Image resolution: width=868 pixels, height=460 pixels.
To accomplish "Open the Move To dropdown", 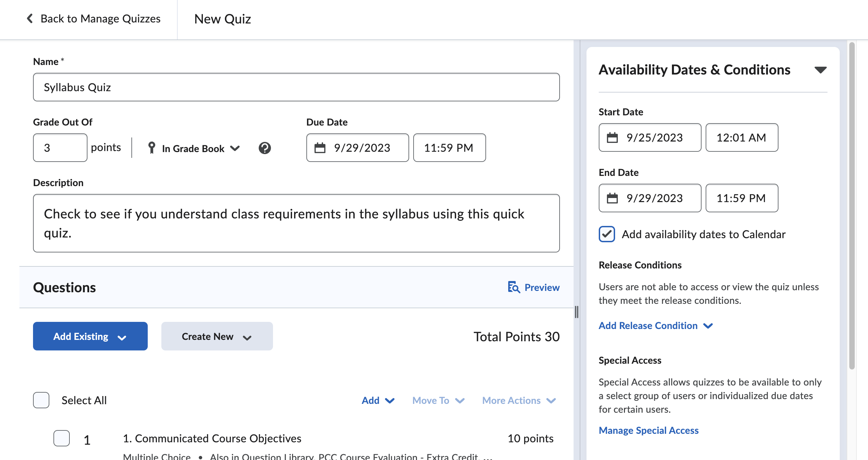I will point(438,400).
